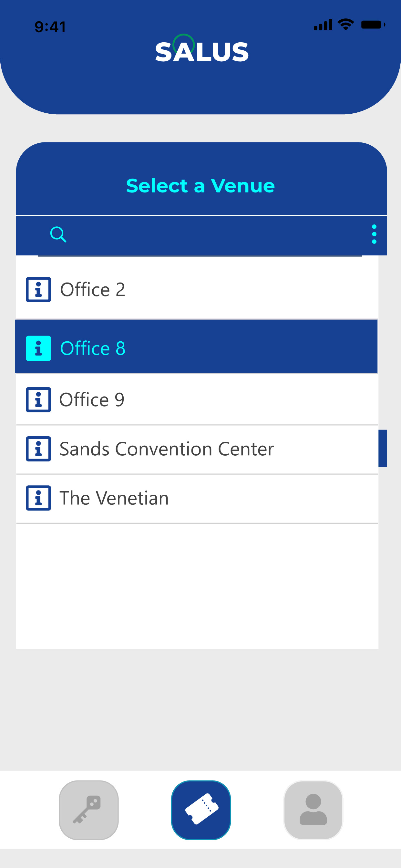This screenshot has height=868, width=401.
Task: Switch to the key tab
Action: (x=88, y=810)
